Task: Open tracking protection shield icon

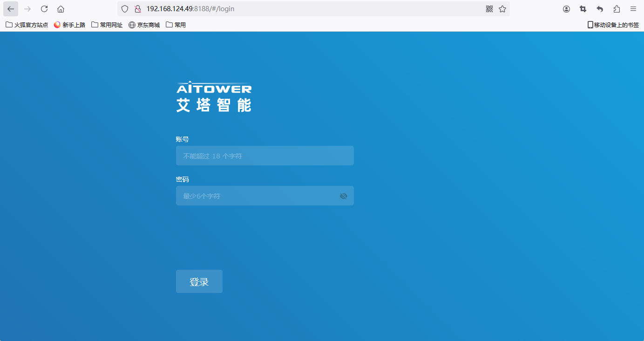Action: [x=125, y=9]
